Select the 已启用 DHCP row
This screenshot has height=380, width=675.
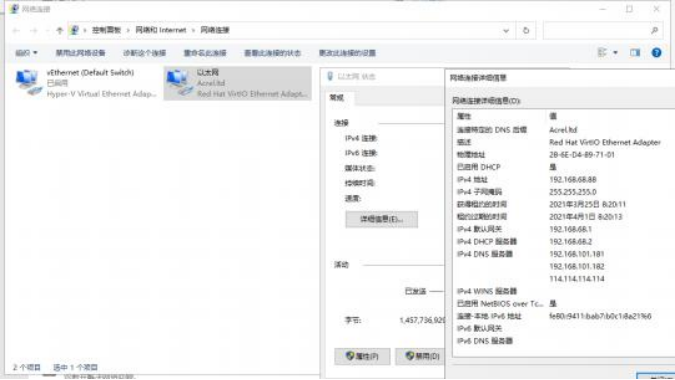click(564, 167)
